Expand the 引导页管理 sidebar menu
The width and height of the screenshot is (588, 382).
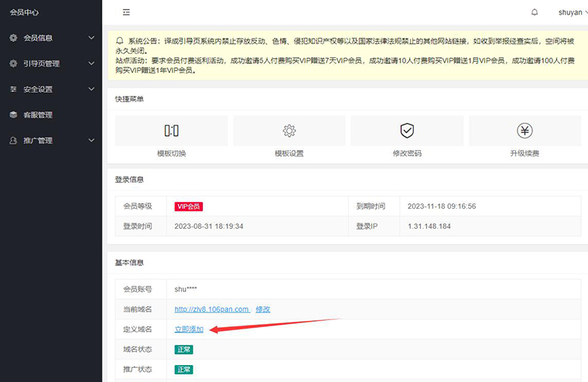pyautogui.click(x=51, y=63)
